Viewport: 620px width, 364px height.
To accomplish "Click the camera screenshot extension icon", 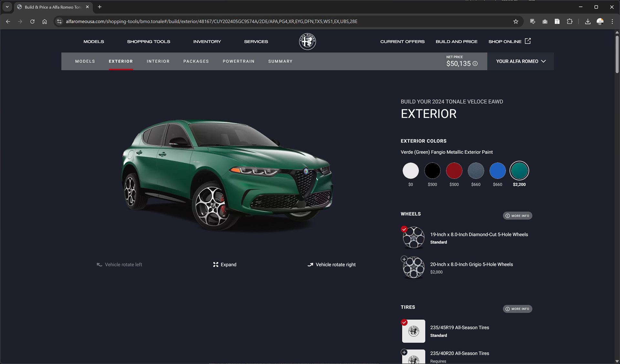I will [545, 21].
